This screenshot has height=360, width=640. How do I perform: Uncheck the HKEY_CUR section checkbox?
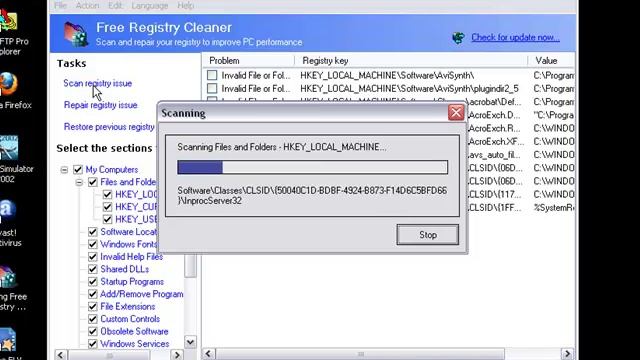(107, 207)
